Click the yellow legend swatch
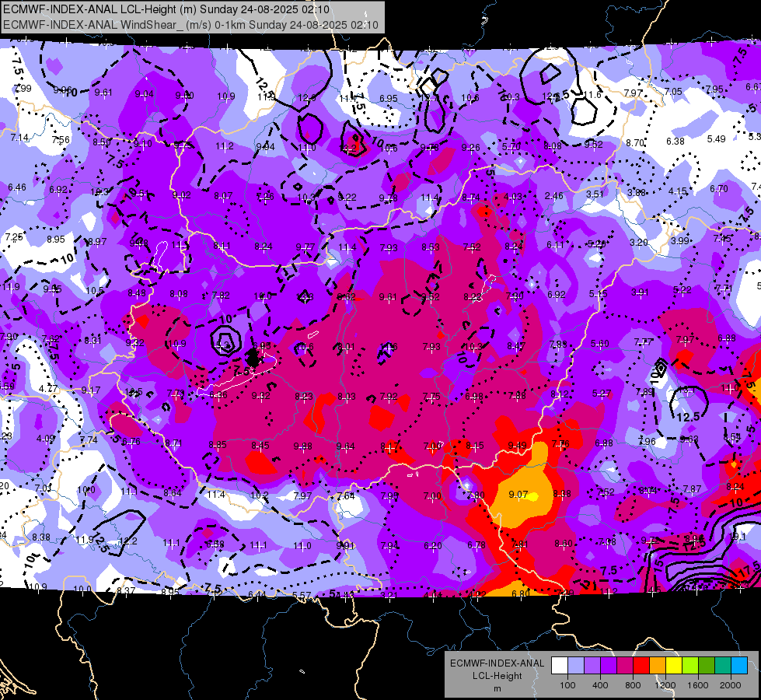This screenshot has width=761, height=700. [674, 665]
